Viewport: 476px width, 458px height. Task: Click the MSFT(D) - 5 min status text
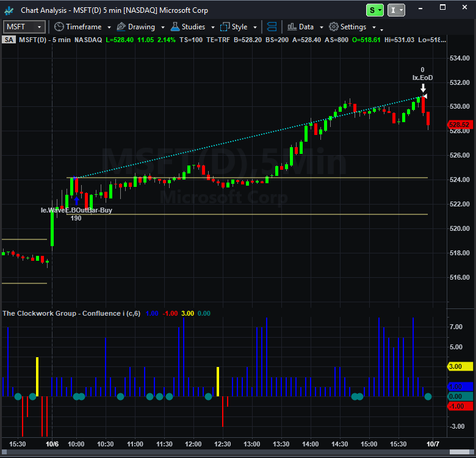click(45, 40)
